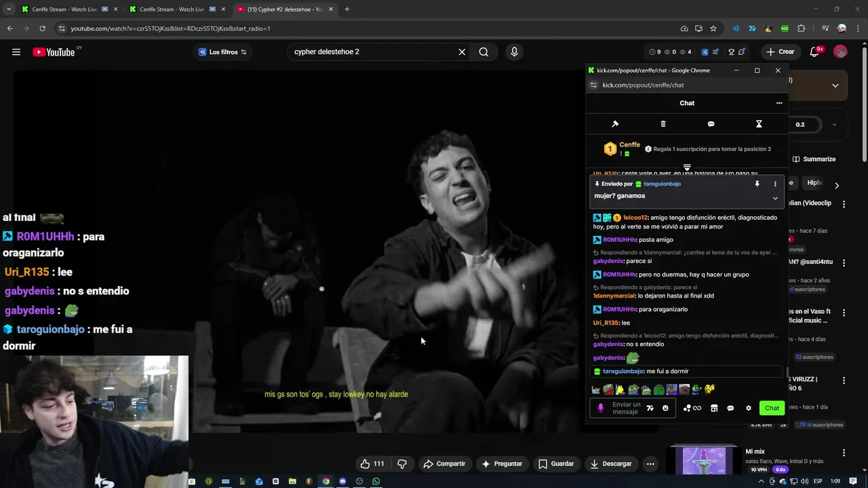Screen dimensions: 868x488
Task: Open Mi mix thumbnail
Action: [x=704, y=460]
